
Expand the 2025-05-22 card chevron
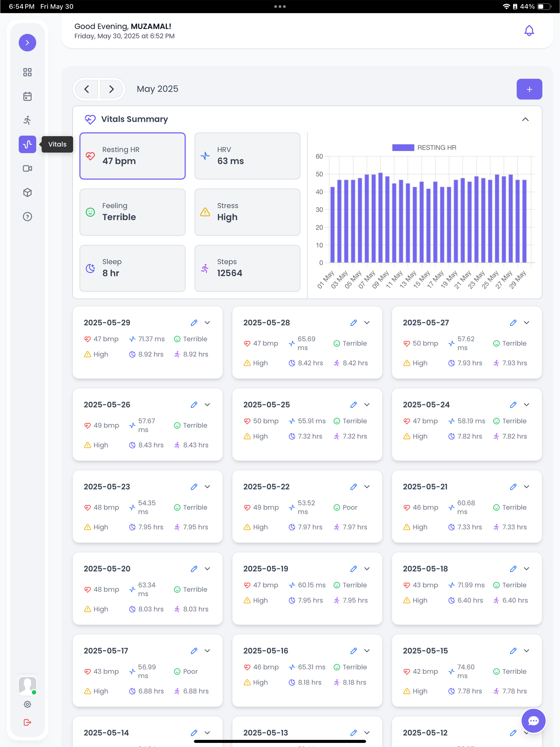(367, 487)
